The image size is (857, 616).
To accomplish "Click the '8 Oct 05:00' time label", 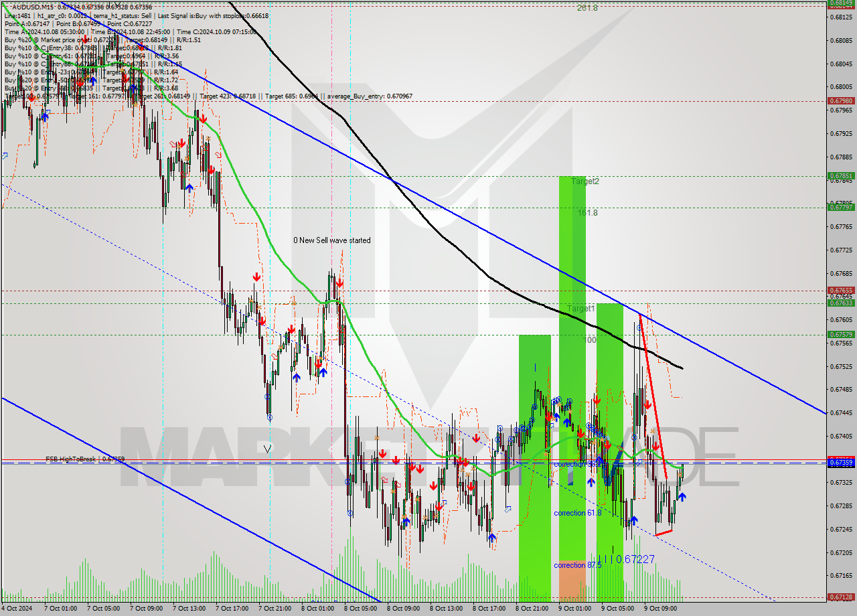I will [361, 609].
